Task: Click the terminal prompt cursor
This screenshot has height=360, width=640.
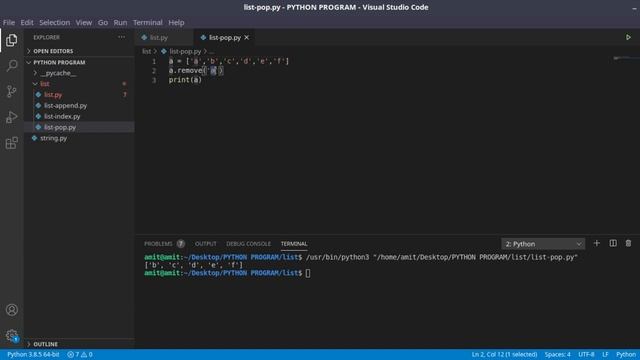Action: point(308,273)
